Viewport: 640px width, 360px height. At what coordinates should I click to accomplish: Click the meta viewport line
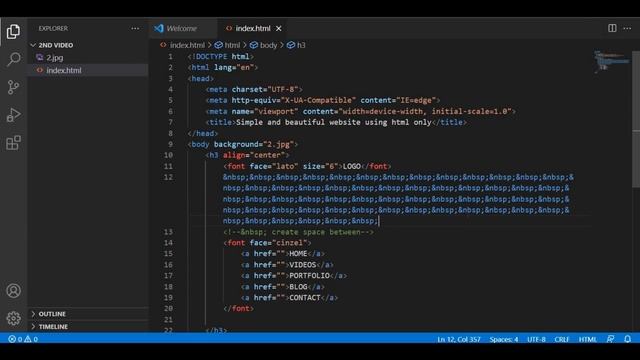360,111
